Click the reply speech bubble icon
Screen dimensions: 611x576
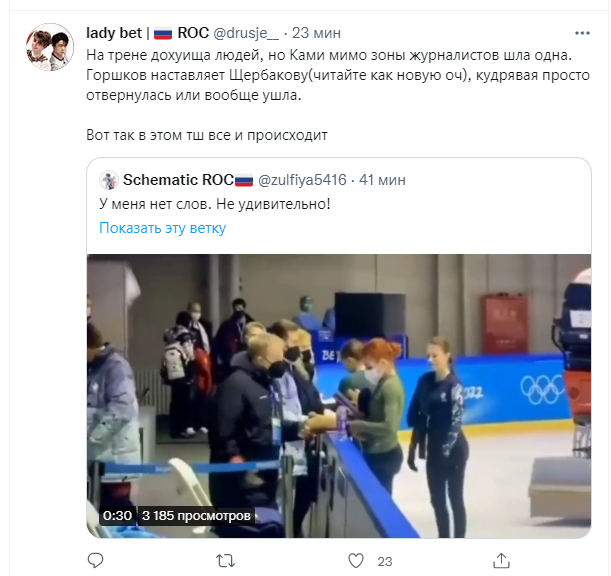point(96,560)
